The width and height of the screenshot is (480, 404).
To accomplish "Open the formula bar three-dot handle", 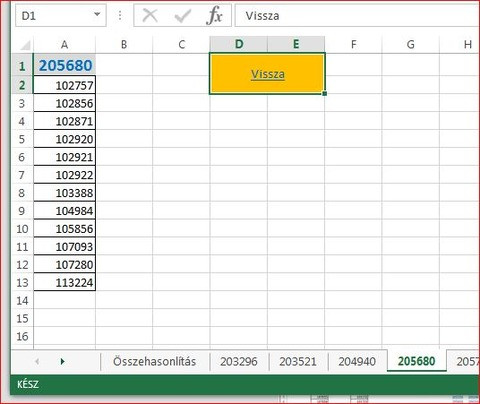I will pos(120,15).
